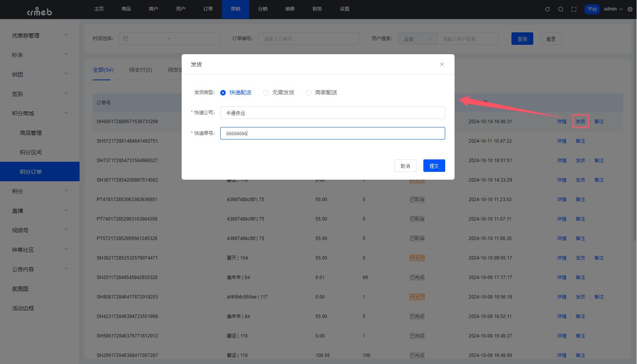
Task: Click 待发货 status in row 夏天 | 104
Action: click(417, 258)
